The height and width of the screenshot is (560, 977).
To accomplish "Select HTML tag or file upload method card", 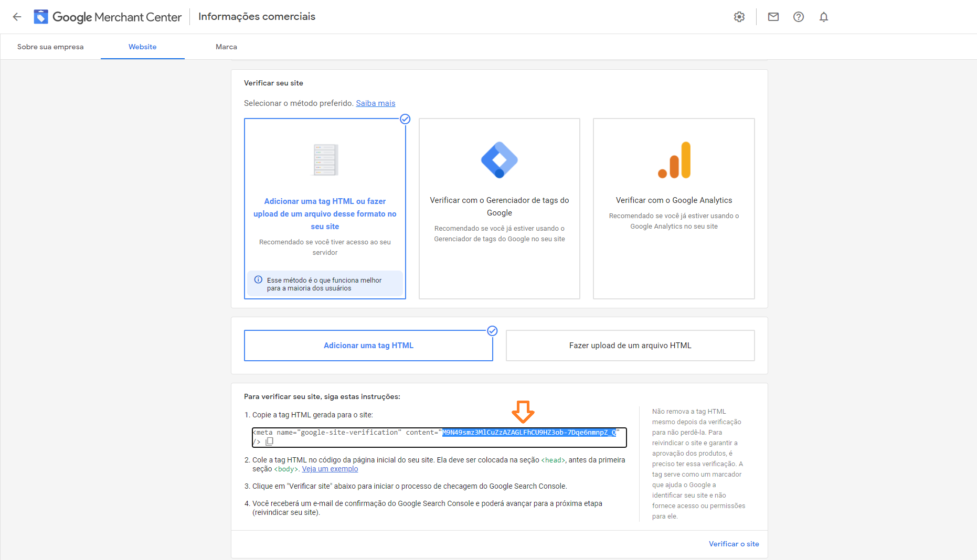I will point(325,209).
